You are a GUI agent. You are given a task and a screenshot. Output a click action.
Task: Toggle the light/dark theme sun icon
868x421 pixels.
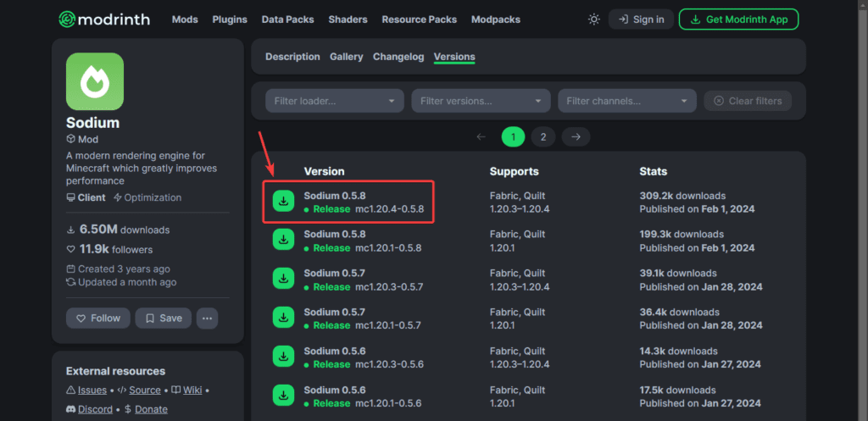pyautogui.click(x=593, y=19)
